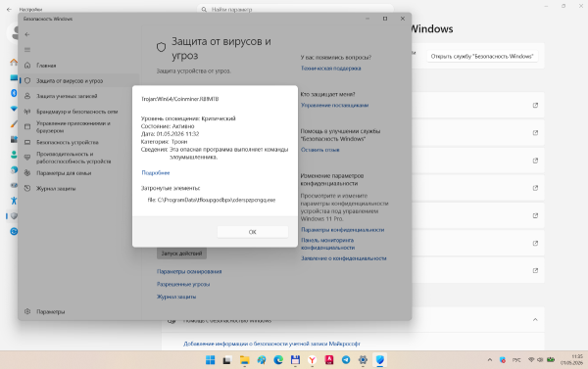This screenshot has width=588, height=369.
Task: Open Параметры конфиденциальности link
Action: (342, 230)
